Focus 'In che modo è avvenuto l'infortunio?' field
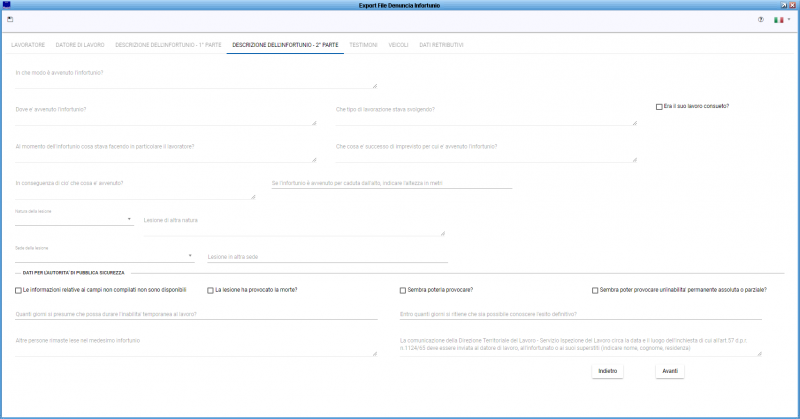 196,79
